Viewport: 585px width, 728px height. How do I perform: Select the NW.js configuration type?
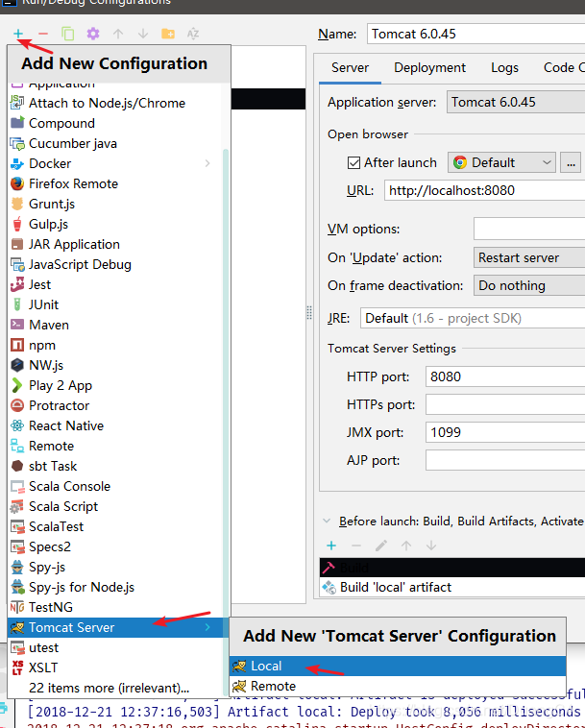[115, 365]
